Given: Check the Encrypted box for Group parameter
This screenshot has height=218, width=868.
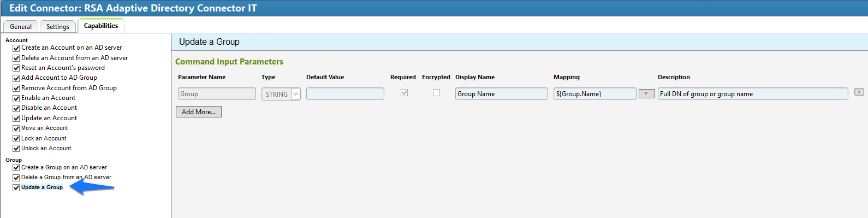Looking at the screenshot, I should 436,93.
